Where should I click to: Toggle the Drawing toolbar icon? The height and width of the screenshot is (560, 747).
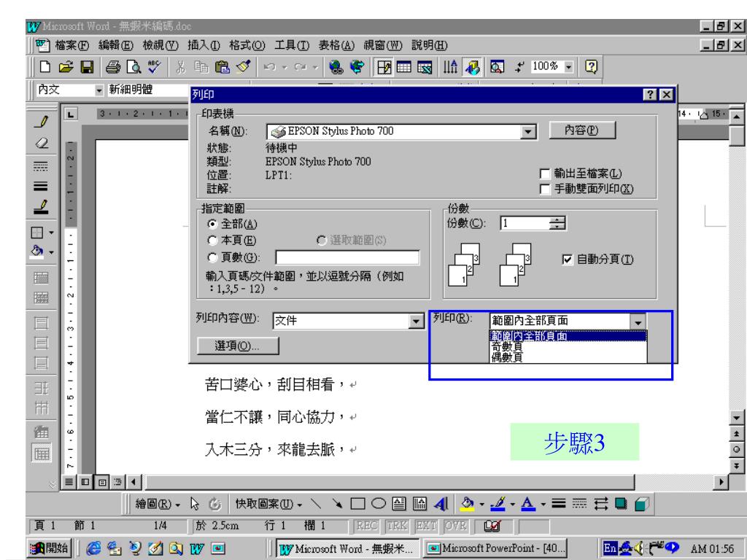click(x=473, y=67)
